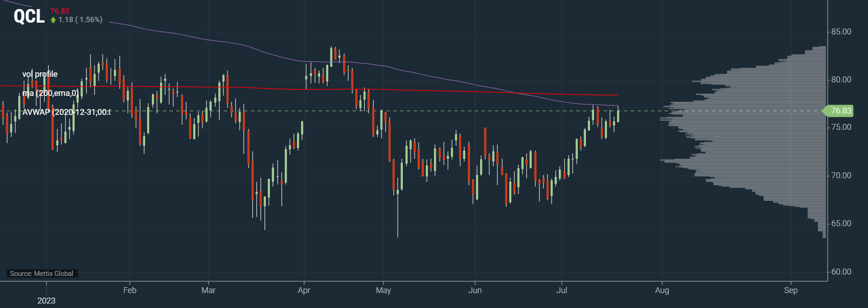This screenshot has height=308, width=868.
Task: Select the ma (200,ema,0) indicator label
Action: tap(51, 93)
